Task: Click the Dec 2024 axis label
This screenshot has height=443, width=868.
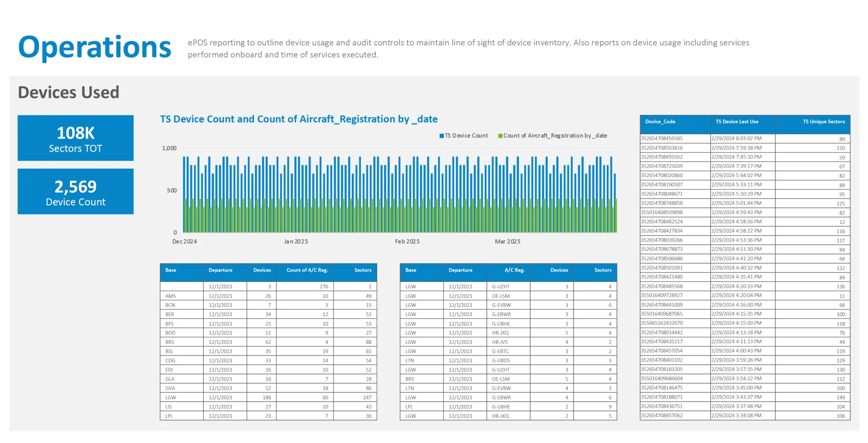Action: (x=184, y=242)
